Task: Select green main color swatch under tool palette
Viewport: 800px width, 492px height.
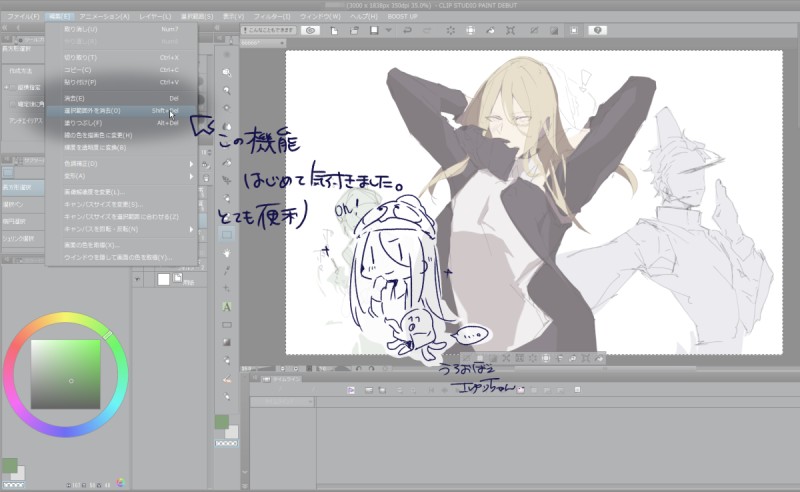Action: point(221,422)
